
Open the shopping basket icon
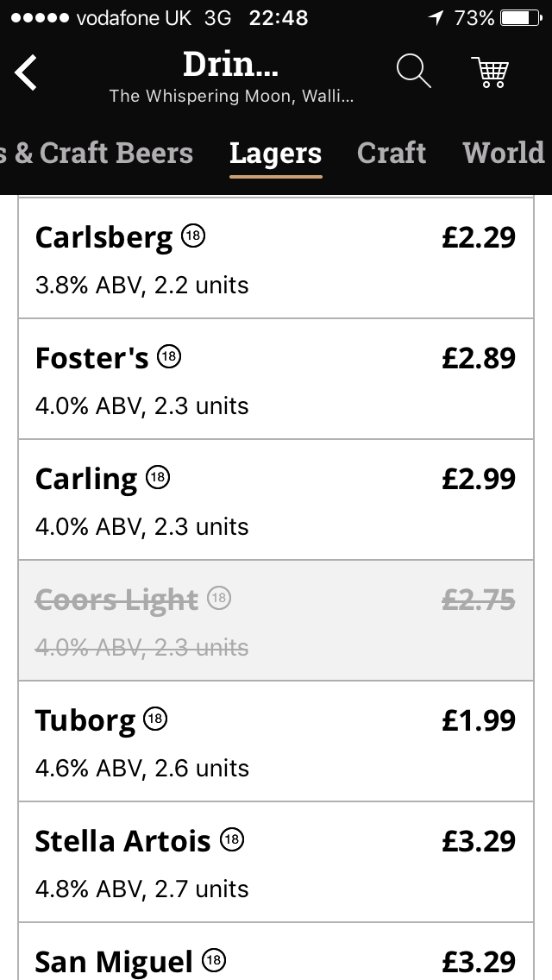pos(491,72)
